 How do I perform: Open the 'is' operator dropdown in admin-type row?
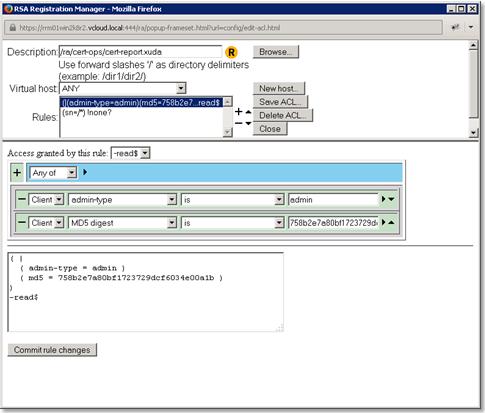[233, 200]
